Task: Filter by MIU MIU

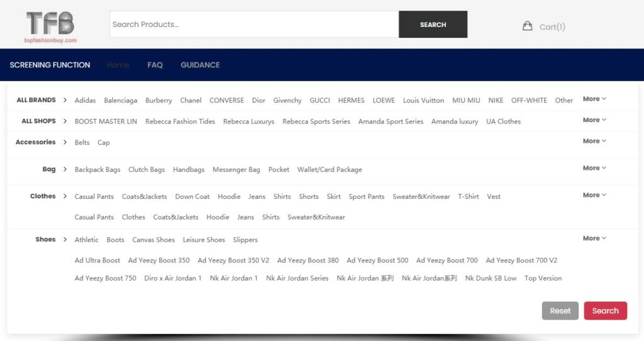Action: coord(466,100)
